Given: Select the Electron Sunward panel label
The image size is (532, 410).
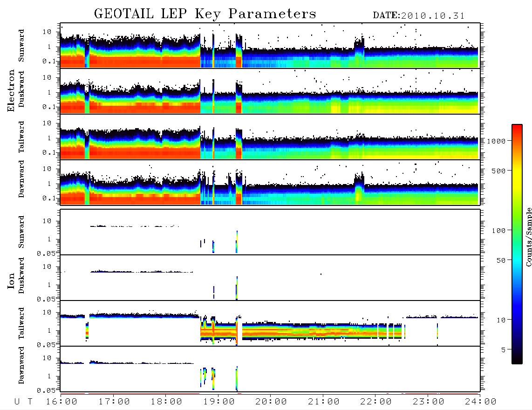Looking at the screenshot, I should point(21,46).
